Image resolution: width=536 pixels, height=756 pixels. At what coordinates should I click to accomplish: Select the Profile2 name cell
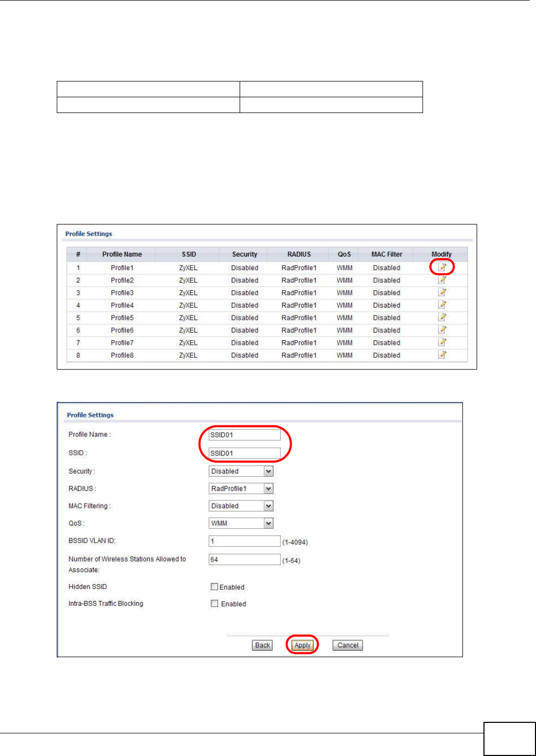click(x=122, y=280)
